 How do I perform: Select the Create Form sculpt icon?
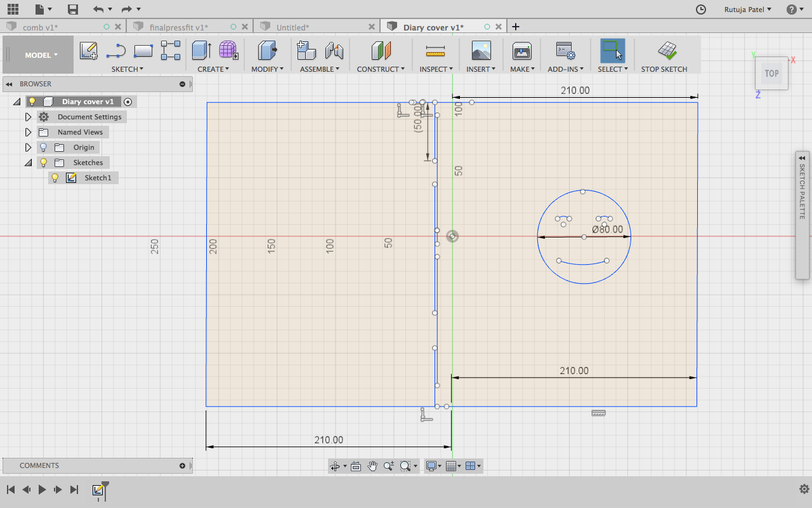(228, 51)
